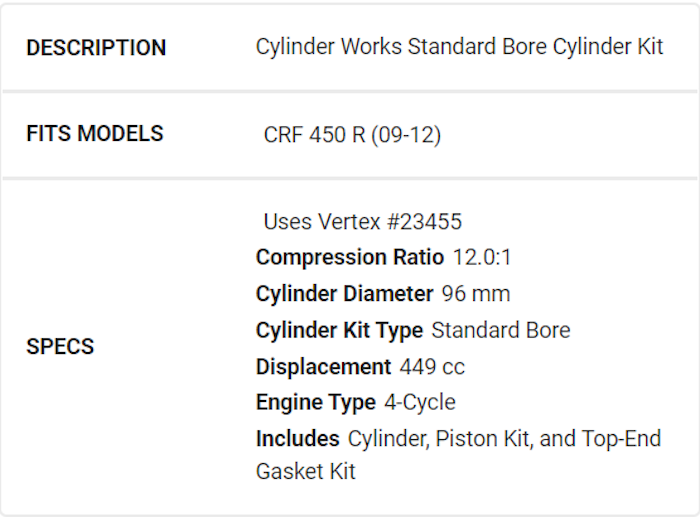This screenshot has height=517, width=700.
Task: Select Standard Bore value beside Cylinder Kit Type
Action: coord(501,330)
